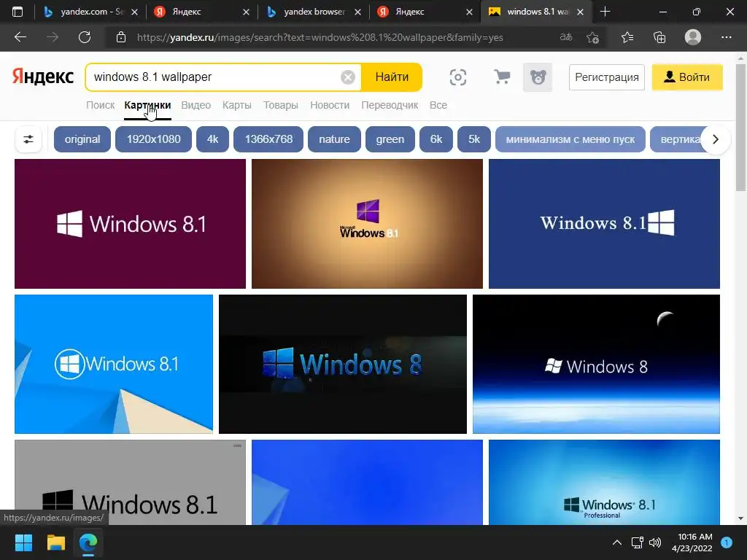Click the page vertical scrollbar thumb
This screenshot has height=560, width=747.
click(x=741, y=128)
